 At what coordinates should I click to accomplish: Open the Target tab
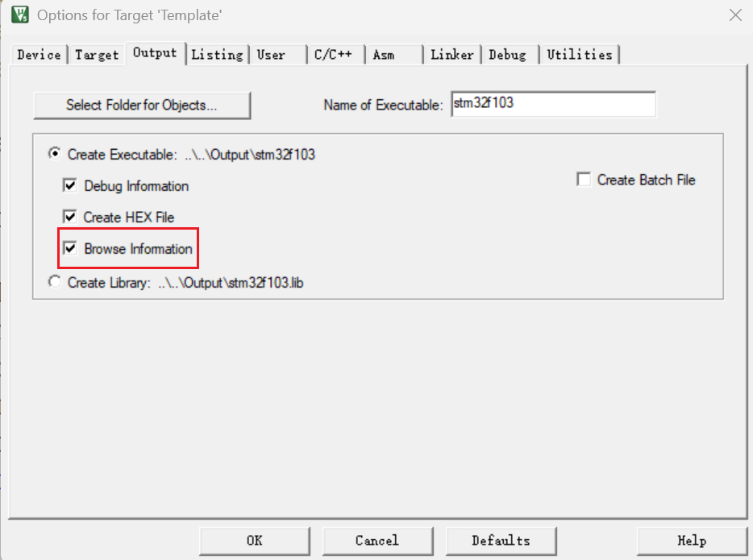pyautogui.click(x=97, y=55)
